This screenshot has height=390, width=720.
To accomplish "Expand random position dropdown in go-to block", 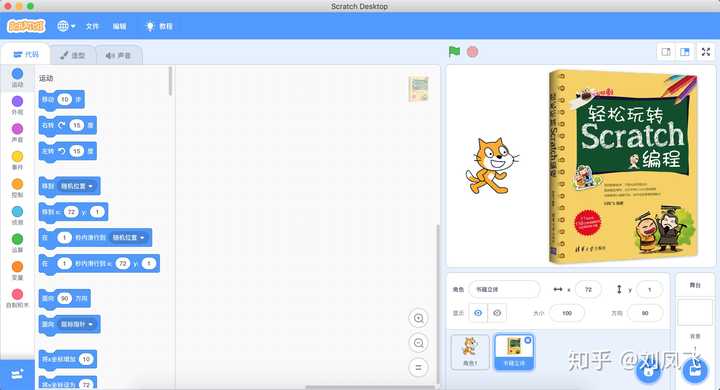I will pos(77,186).
